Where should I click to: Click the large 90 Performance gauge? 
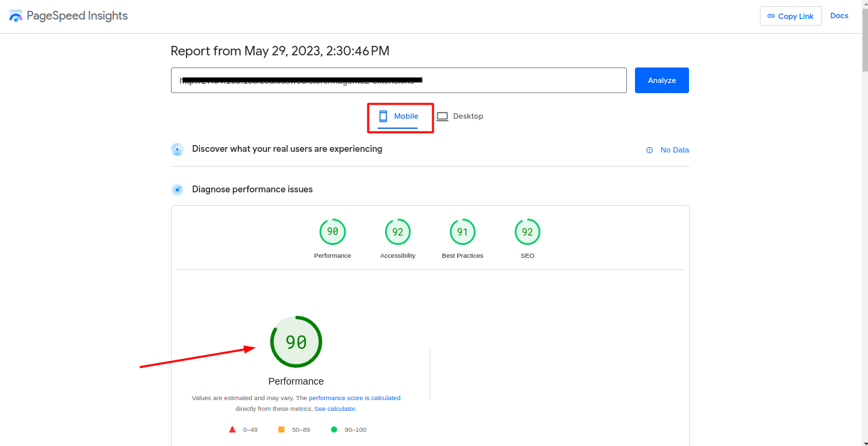click(x=296, y=342)
